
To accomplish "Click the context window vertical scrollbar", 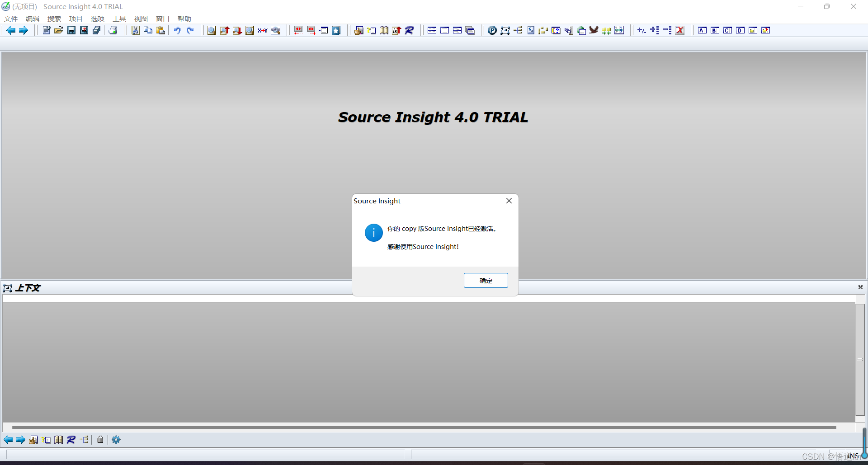I will [860, 359].
